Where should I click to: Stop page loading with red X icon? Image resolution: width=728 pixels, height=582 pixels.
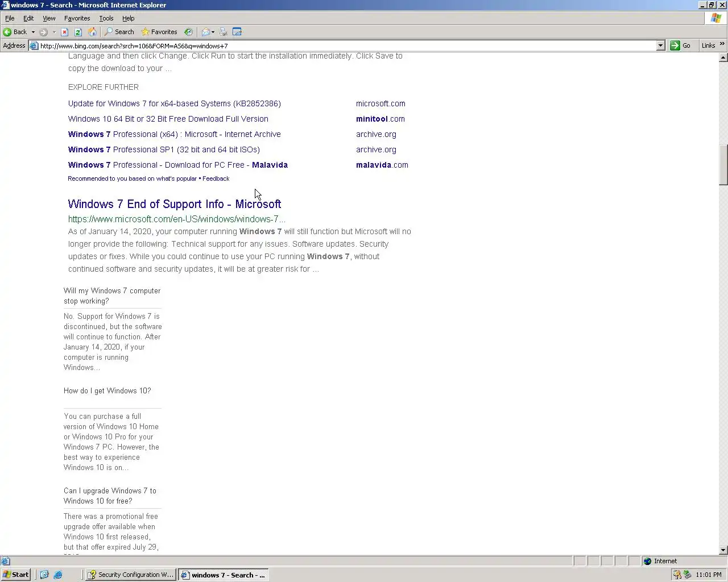(65, 32)
